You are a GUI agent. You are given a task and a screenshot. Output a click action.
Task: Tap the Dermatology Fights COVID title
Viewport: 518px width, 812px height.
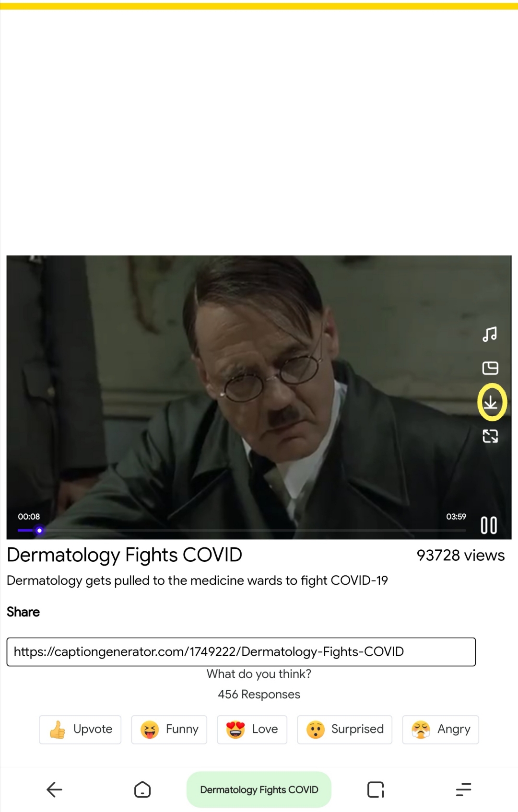tap(124, 555)
